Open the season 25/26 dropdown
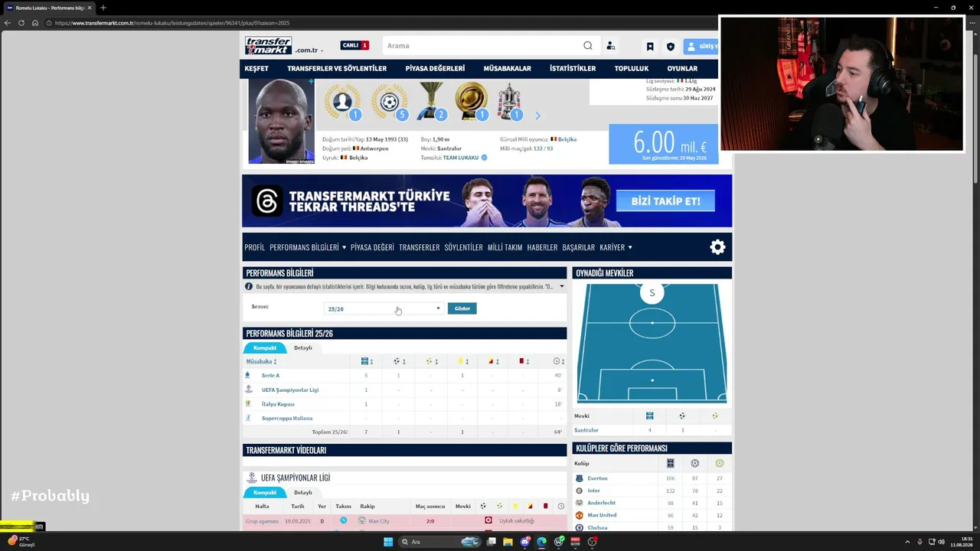The height and width of the screenshot is (551, 980). (x=384, y=308)
